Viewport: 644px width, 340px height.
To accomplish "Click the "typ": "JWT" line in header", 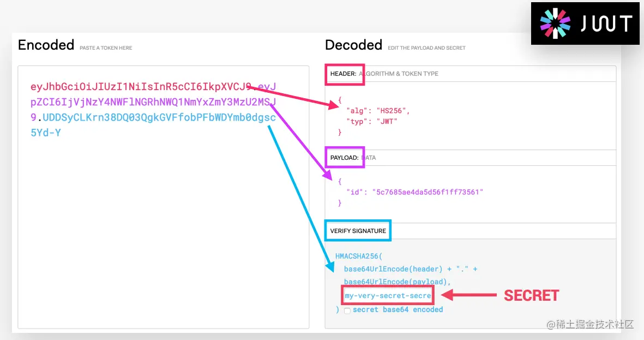I will point(371,122).
